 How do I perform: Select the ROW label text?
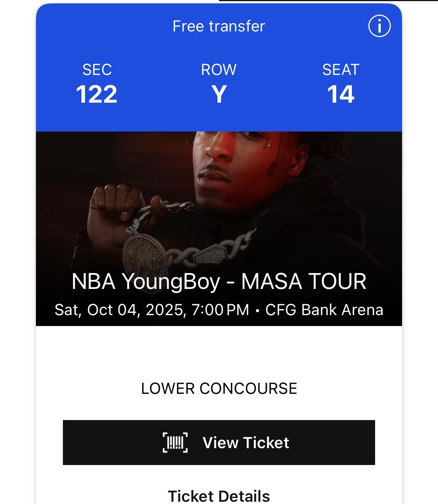point(219,70)
